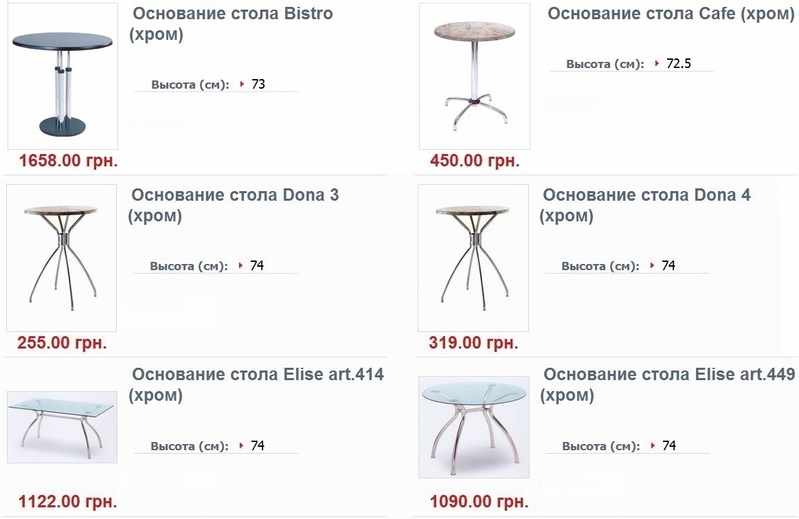Image resolution: width=799 pixels, height=519 pixels.
Task: Click the red arrow beside Dona 3 height
Action: coord(241,266)
